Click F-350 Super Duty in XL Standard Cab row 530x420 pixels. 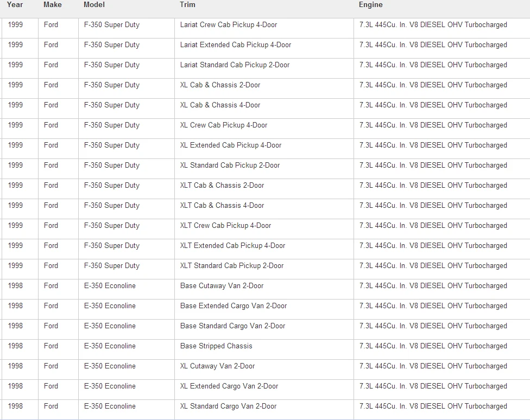point(112,165)
